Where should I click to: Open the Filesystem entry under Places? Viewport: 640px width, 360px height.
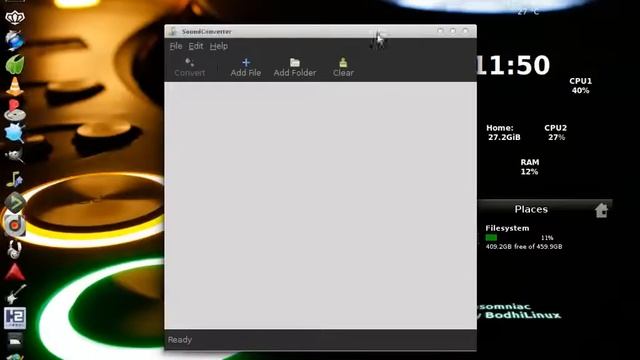pos(507,228)
